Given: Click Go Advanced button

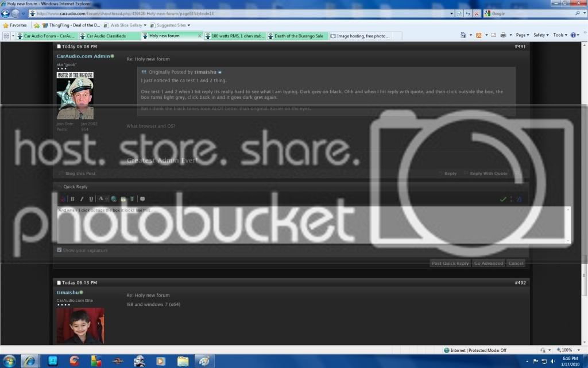Looking at the screenshot, I should pyautogui.click(x=489, y=263).
